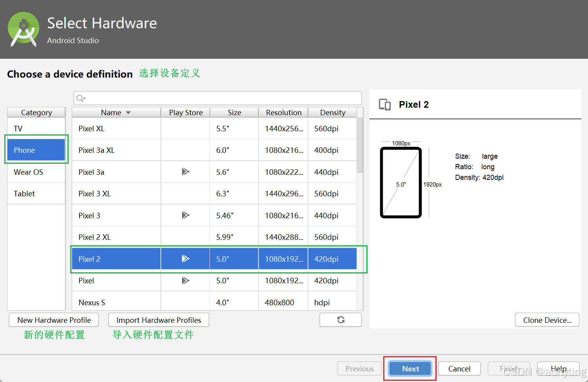The height and width of the screenshot is (382, 588).
Task: Click Play Store icon in Pixel 3a row
Action: [186, 172]
